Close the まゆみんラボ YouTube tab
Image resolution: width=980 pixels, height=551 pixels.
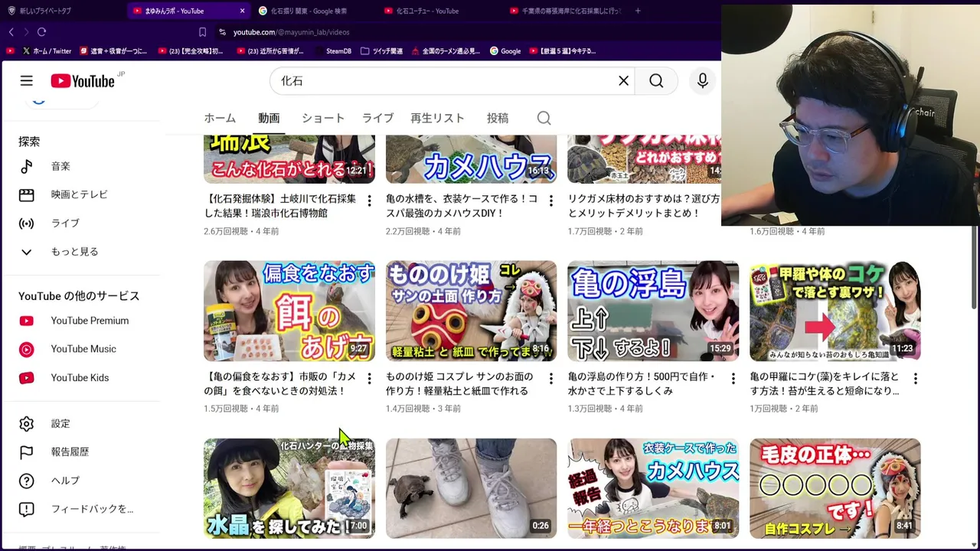coord(242,11)
